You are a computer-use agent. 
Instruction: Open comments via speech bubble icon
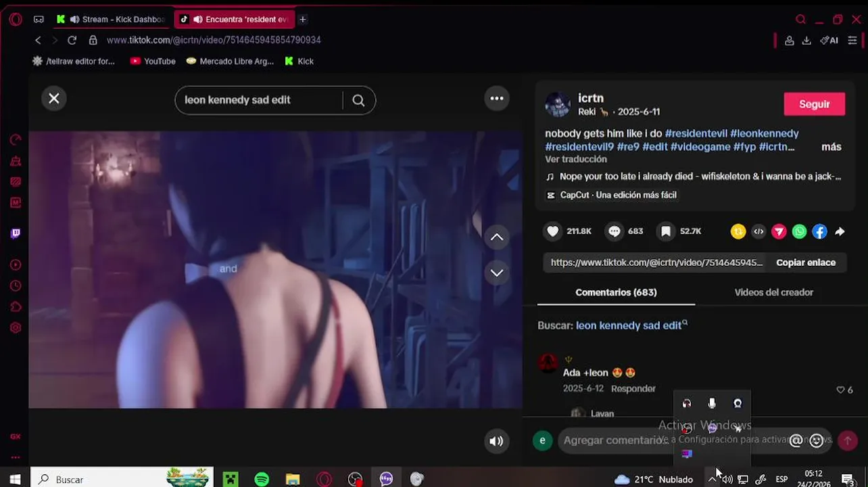614,231
